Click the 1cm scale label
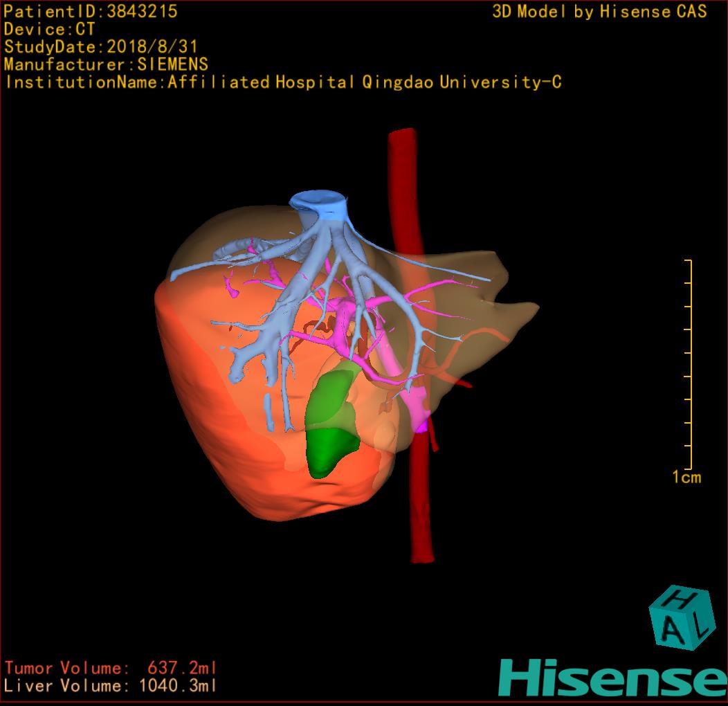Screen dimensions: 728x706 coord(686,477)
